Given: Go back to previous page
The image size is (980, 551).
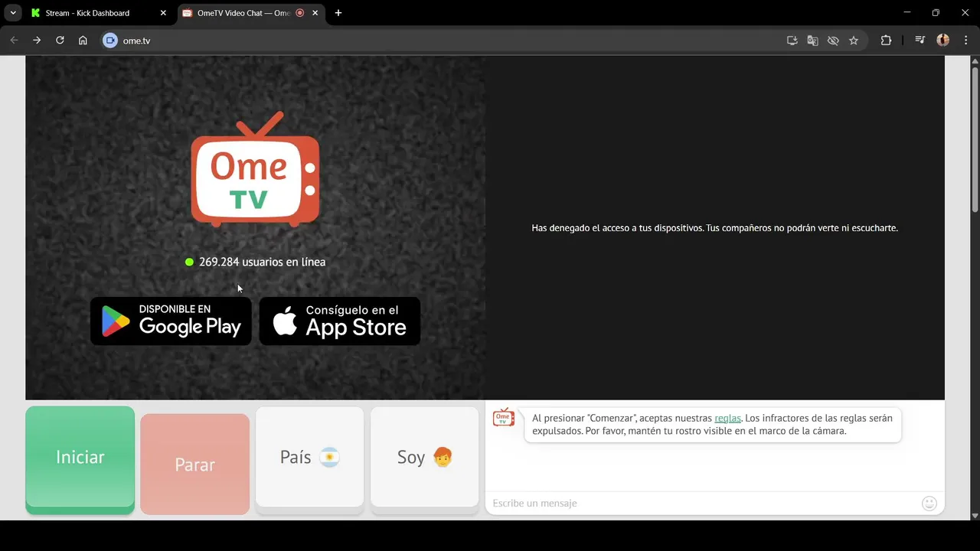Looking at the screenshot, I should click(x=14, y=41).
